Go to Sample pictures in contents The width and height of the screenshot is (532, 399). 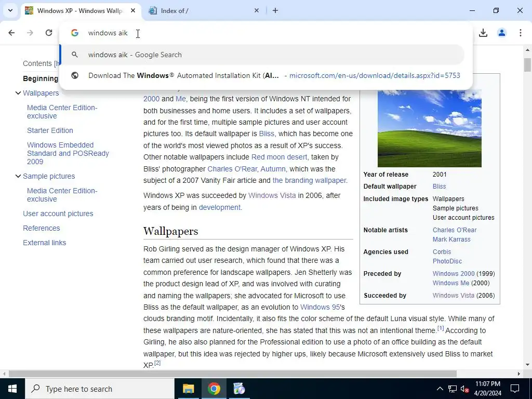tap(49, 176)
